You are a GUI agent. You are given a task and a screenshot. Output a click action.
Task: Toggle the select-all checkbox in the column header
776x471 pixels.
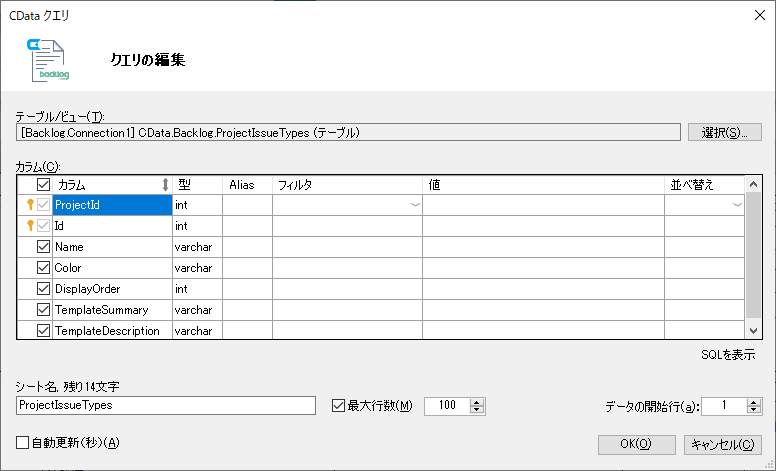[44, 185]
